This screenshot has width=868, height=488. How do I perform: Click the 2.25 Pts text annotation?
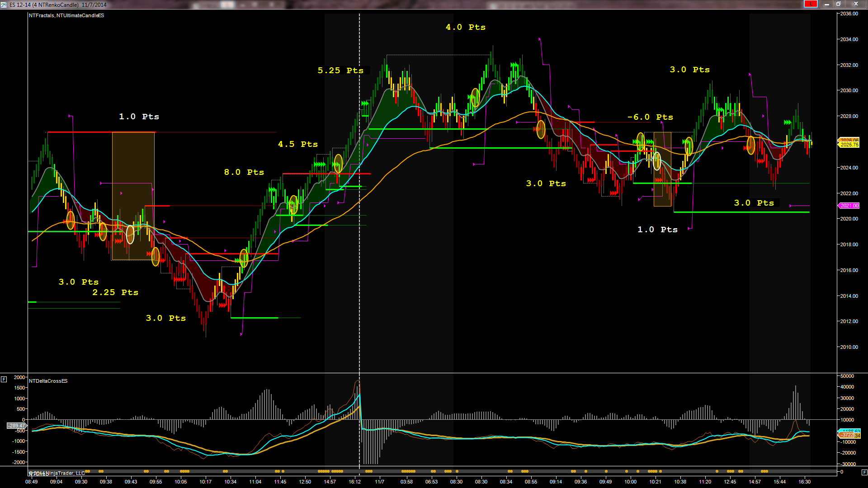pyautogui.click(x=115, y=292)
